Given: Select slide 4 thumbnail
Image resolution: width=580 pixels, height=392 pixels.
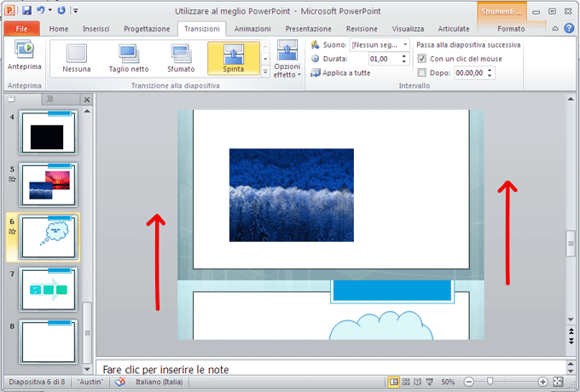Looking at the screenshot, I should click(x=49, y=133).
